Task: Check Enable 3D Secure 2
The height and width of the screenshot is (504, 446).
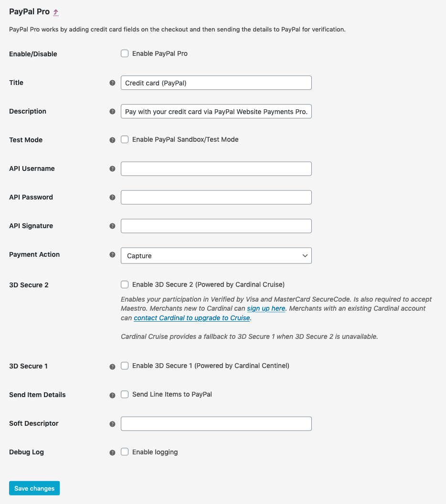Action: (125, 284)
